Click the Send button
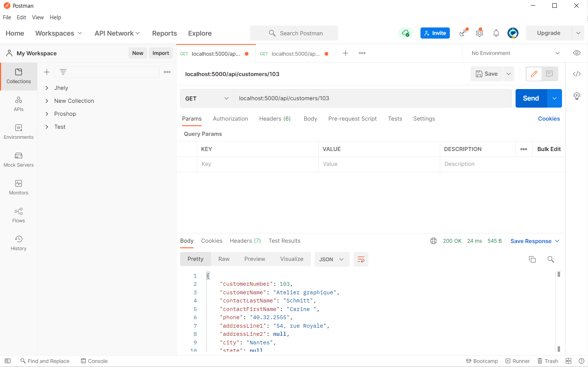588x367 pixels. (531, 98)
